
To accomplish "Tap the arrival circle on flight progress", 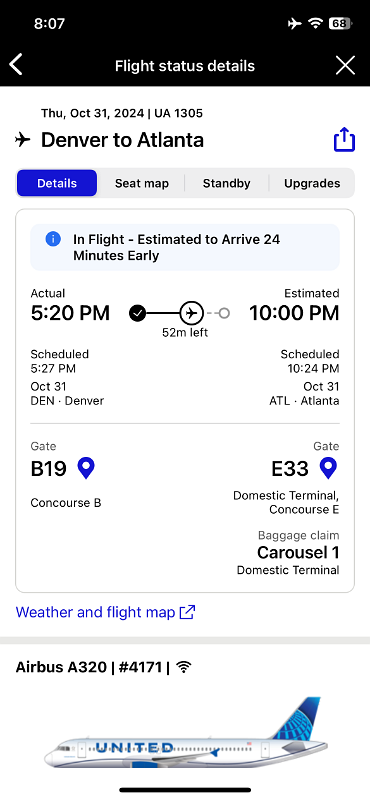I will click(x=224, y=313).
